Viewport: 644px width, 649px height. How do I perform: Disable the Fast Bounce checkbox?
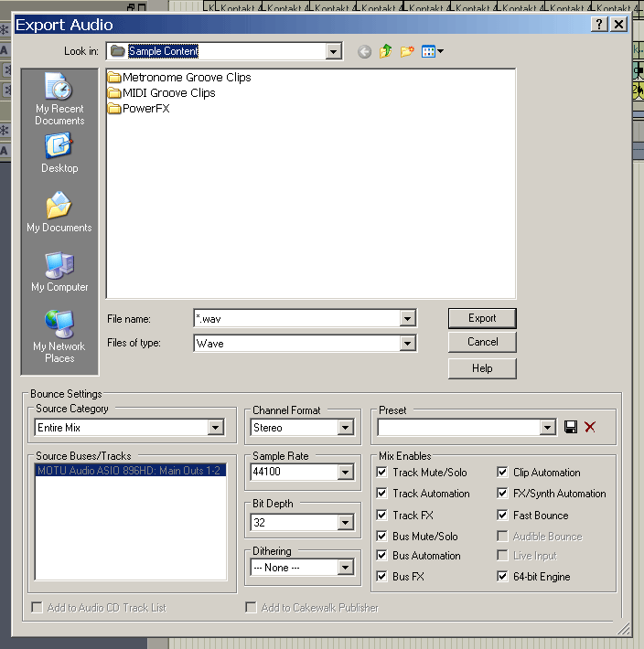(503, 516)
